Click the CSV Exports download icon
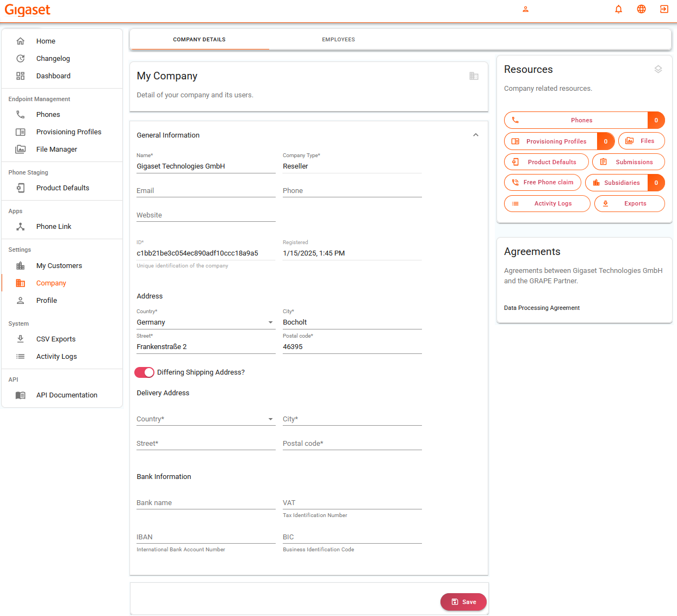Screen dimensions: 677x616 (20, 339)
